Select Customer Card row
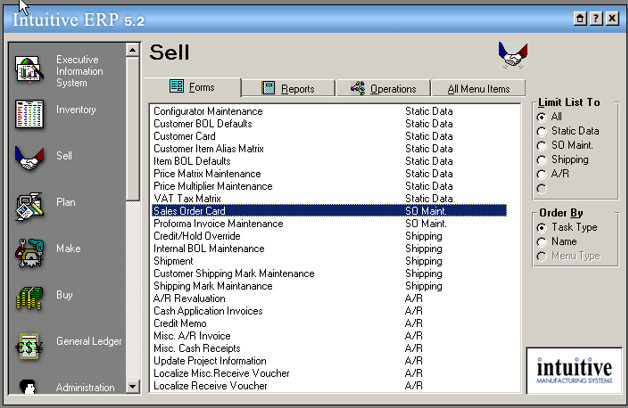This screenshot has width=628, height=408. click(x=329, y=136)
